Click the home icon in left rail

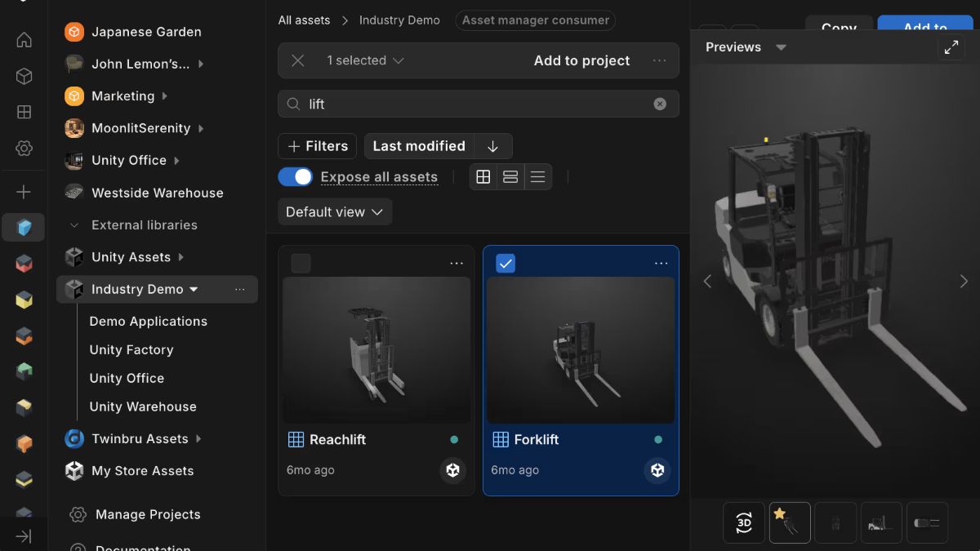point(24,40)
